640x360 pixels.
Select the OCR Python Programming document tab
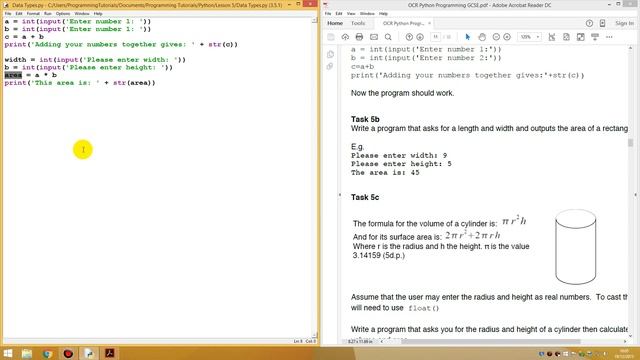point(403,24)
